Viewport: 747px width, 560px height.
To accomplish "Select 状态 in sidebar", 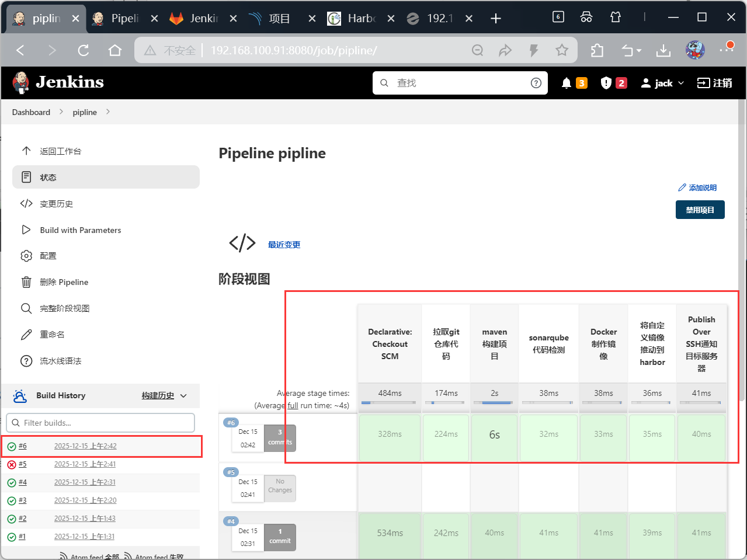I will 106,177.
